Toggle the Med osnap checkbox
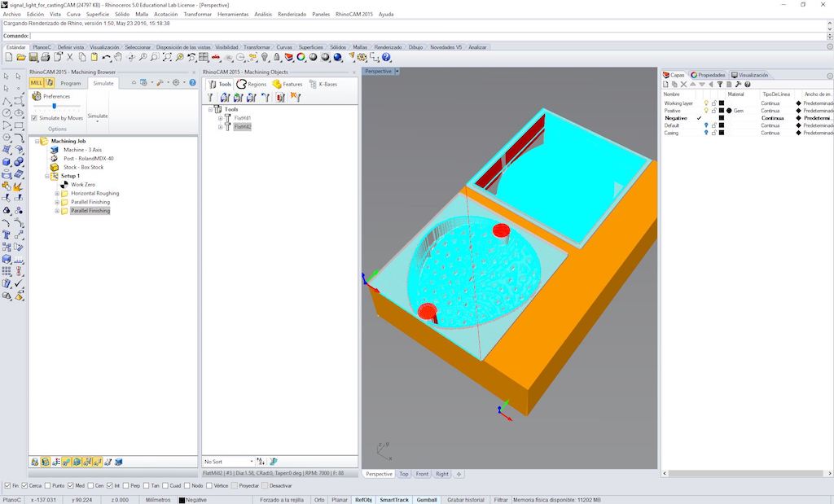This screenshot has height=504, width=834. tap(71, 485)
